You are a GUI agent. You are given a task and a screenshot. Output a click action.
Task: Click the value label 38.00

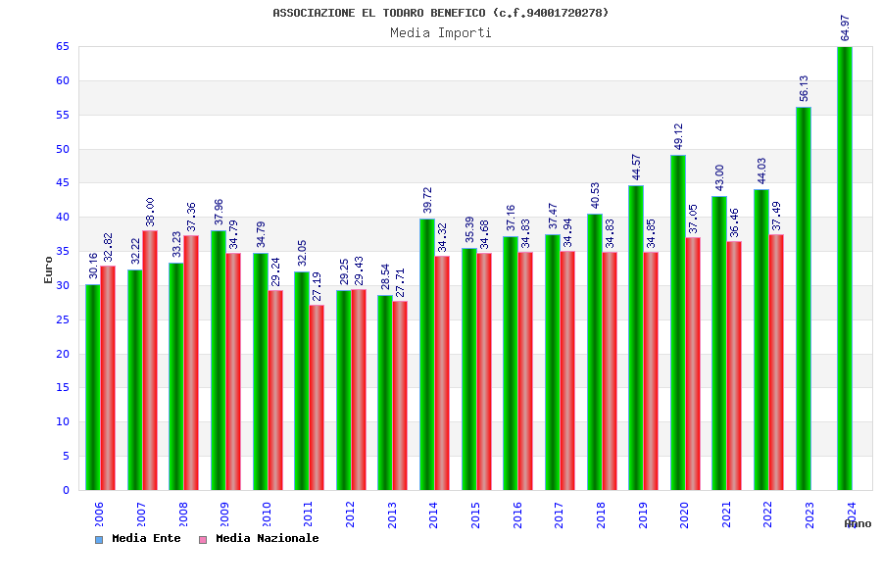[150, 212]
